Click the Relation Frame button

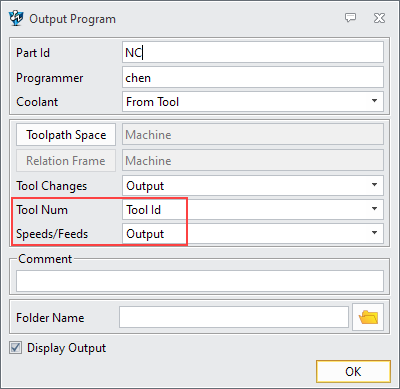click(x=66, y=161)
